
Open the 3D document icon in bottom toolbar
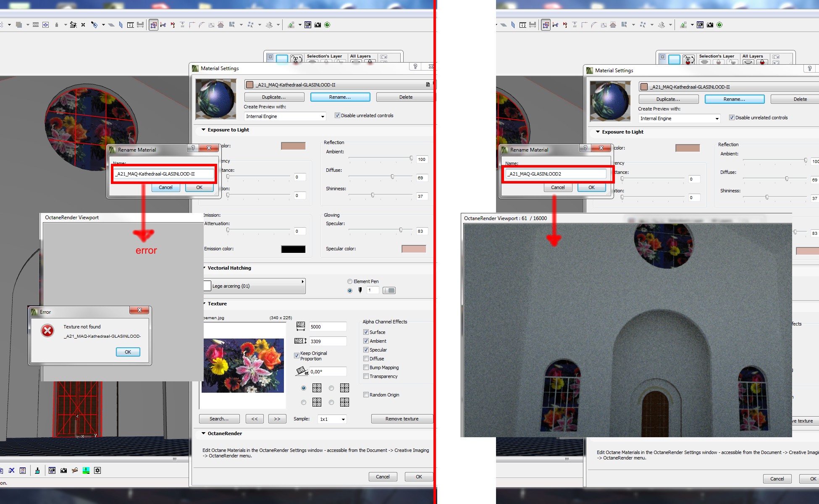(23, 470)
